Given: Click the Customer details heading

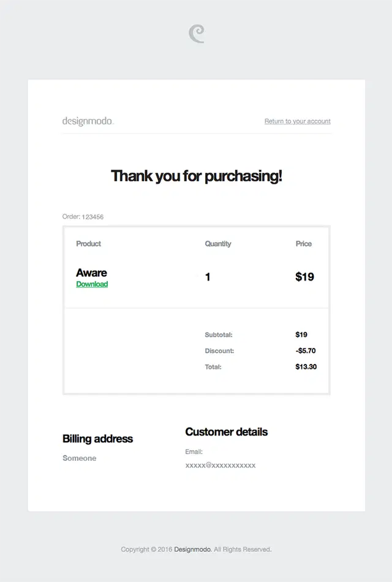Looking at the screenshot, I should [227, 432].
